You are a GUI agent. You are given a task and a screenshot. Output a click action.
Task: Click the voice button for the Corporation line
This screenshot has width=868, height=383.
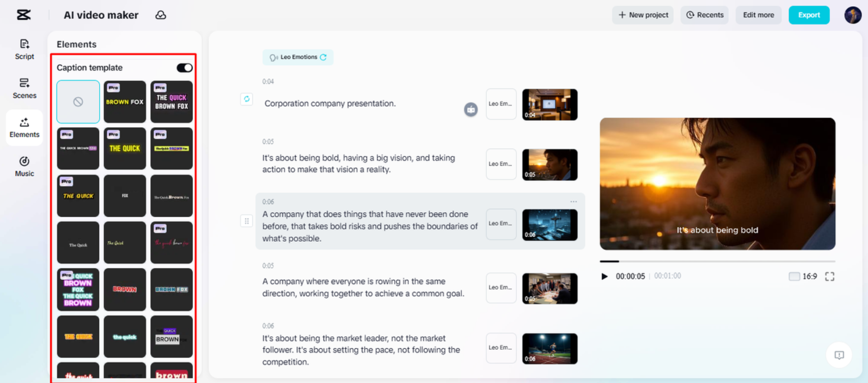(x=501, y=104)
